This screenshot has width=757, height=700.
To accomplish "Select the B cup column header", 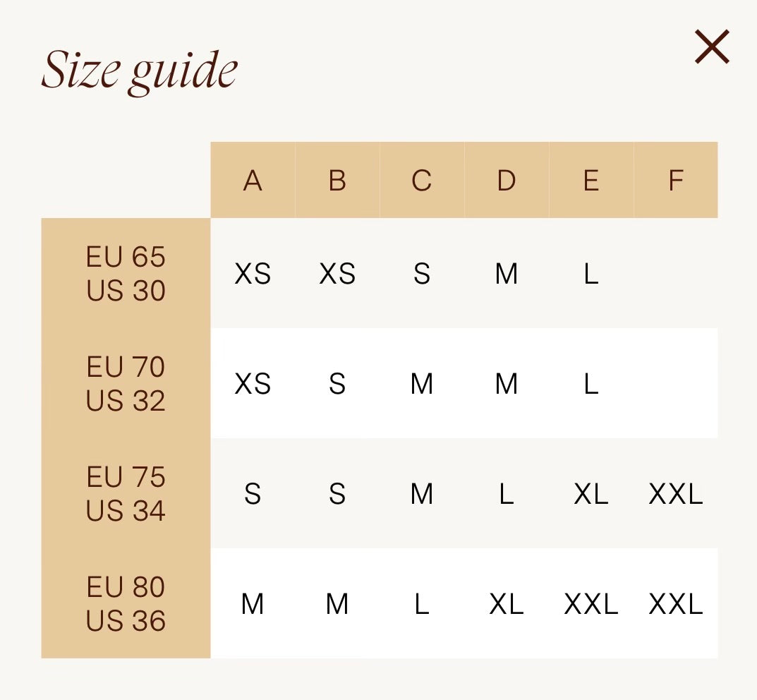I will [337, 180].
